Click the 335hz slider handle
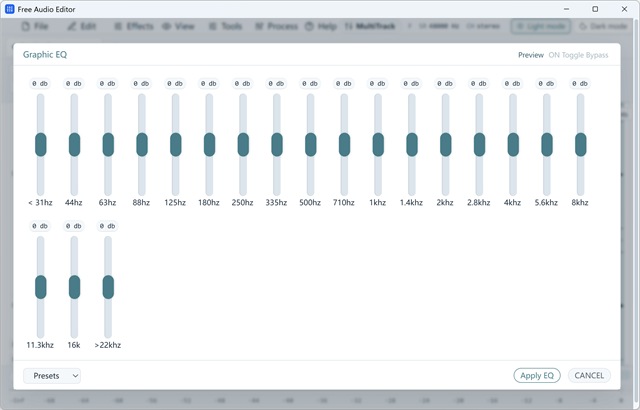Screen dimensions: 640x410 point(277,144)
